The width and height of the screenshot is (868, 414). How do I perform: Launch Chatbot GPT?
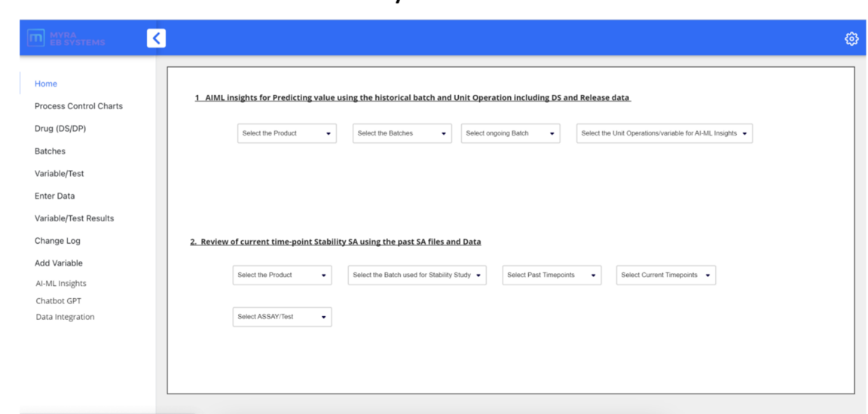pos(59,300)
